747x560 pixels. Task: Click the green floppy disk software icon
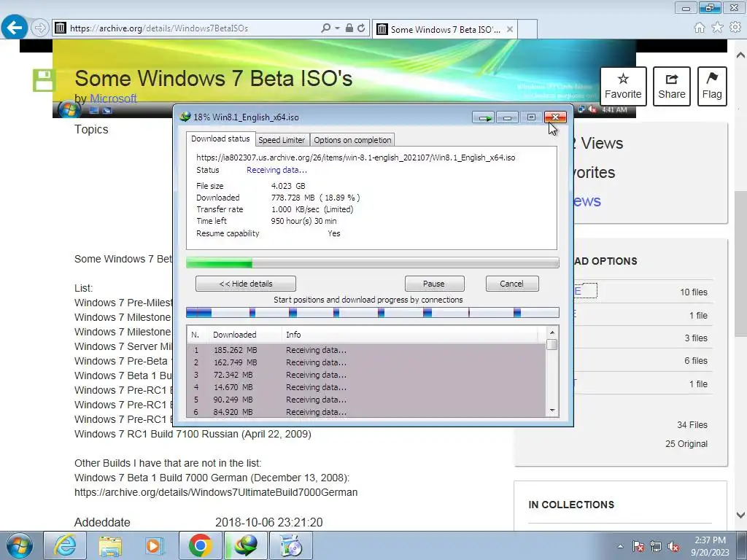coord(44,80)
